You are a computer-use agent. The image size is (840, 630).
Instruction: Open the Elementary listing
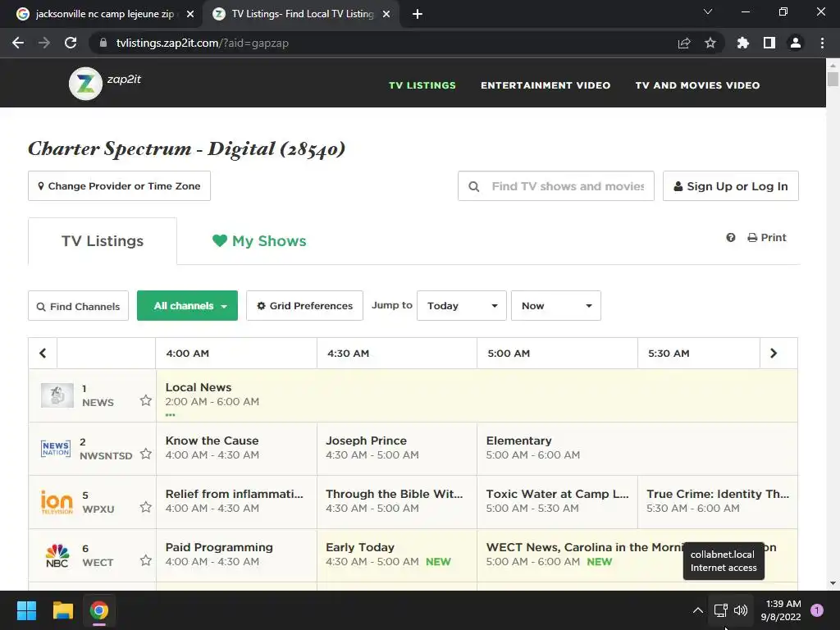637,449
